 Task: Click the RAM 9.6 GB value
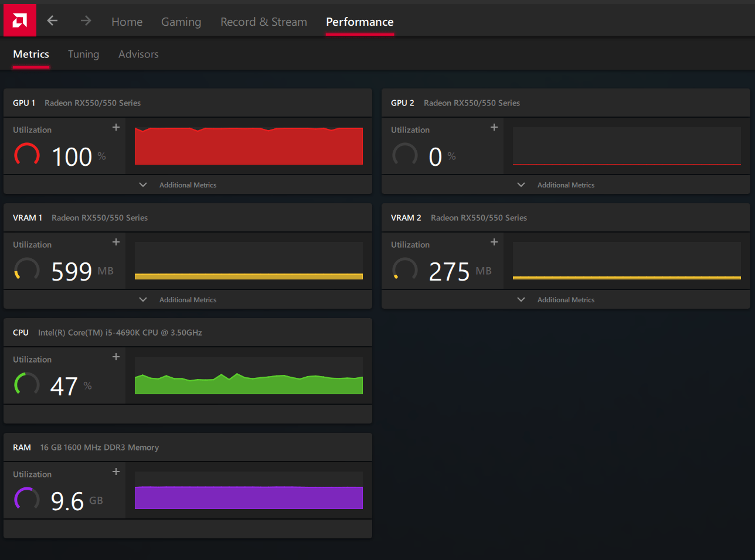(77, 501)
